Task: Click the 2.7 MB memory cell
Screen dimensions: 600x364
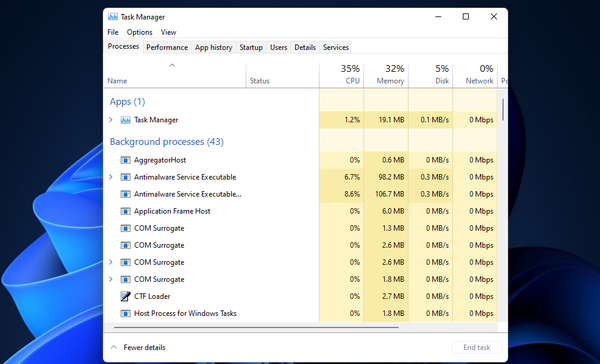Action: [x=386, y=296]
